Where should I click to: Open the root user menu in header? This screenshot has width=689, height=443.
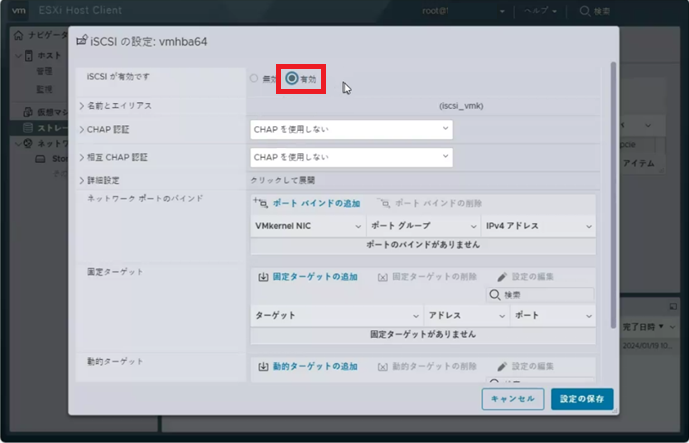pos(464,11)
